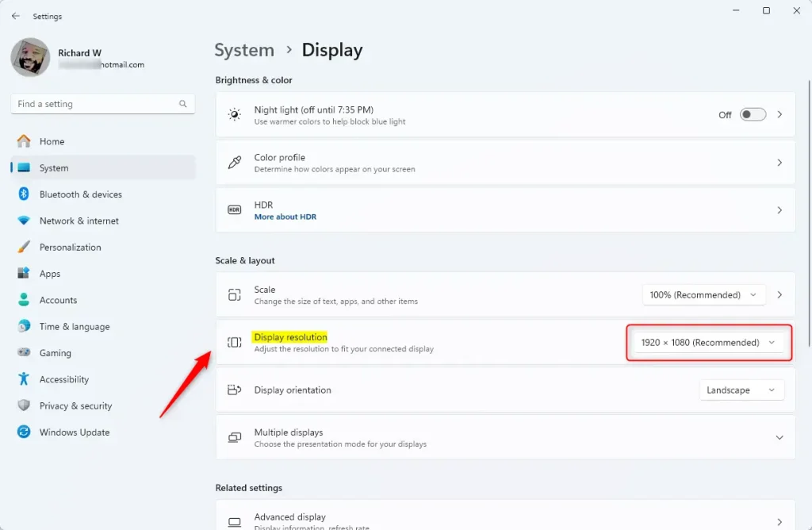Go to the Home settings page
Screen dimensions: 812x530
(x=52, y=141)
